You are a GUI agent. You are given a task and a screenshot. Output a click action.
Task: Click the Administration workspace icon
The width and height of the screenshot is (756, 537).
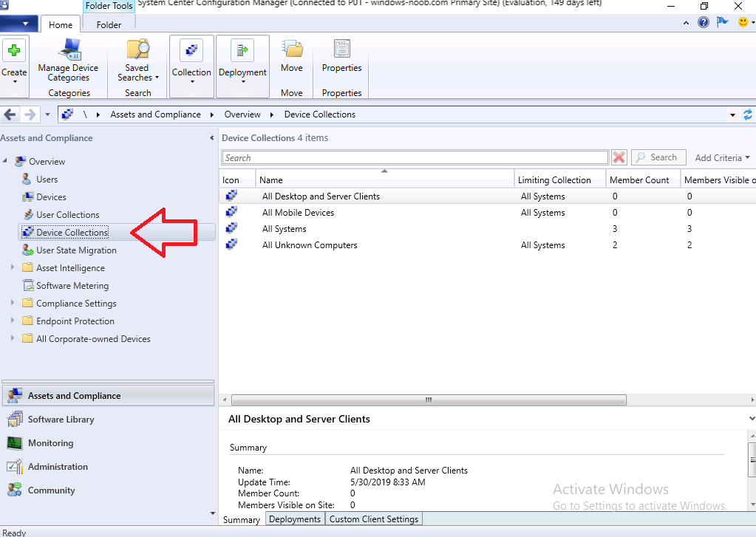click(x=15, y=467)
